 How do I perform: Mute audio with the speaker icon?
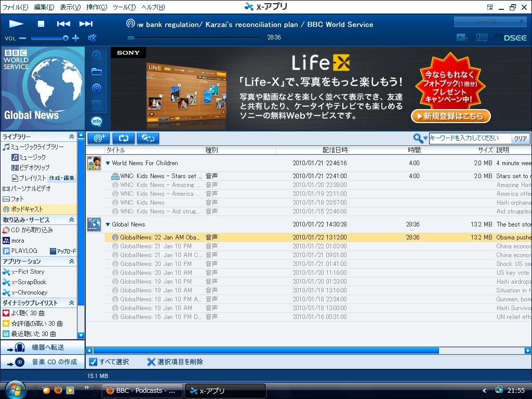click(x=92, y=38)
